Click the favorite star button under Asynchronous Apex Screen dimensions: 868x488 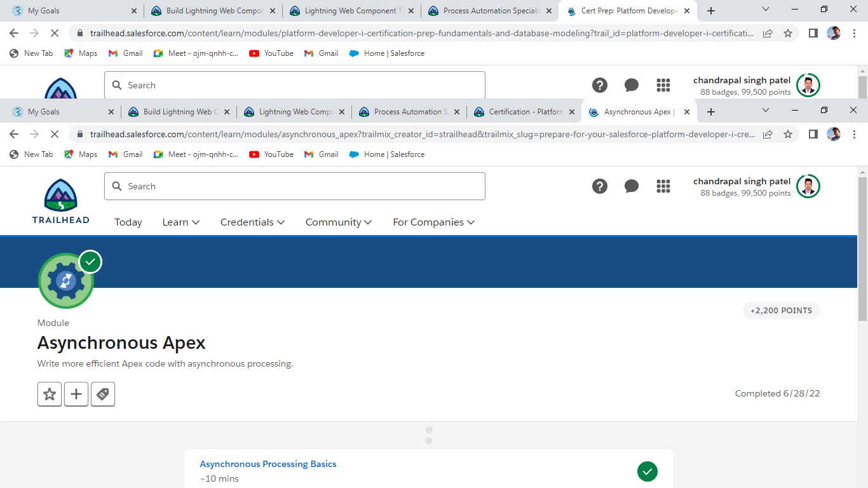[x=50, y=394]
